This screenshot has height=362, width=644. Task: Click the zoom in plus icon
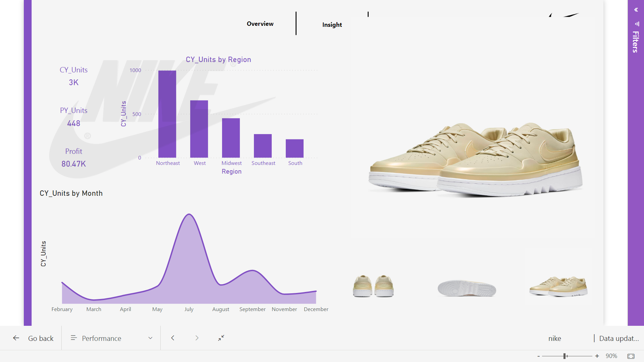coord(597,356)
